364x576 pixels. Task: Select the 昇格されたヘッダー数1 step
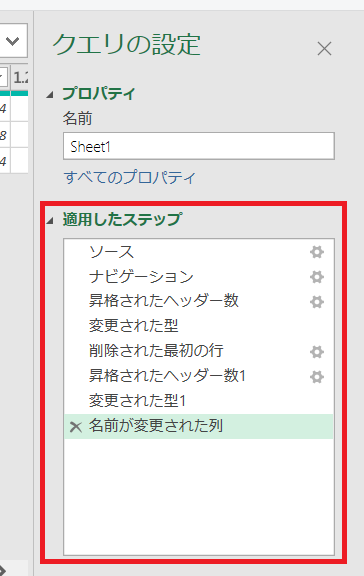click(x=199, y=376)
